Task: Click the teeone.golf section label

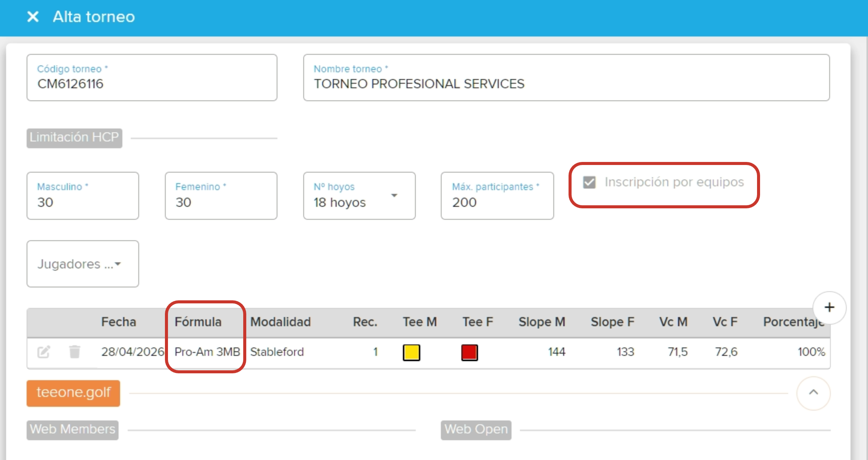Action: tap(73, 393)
